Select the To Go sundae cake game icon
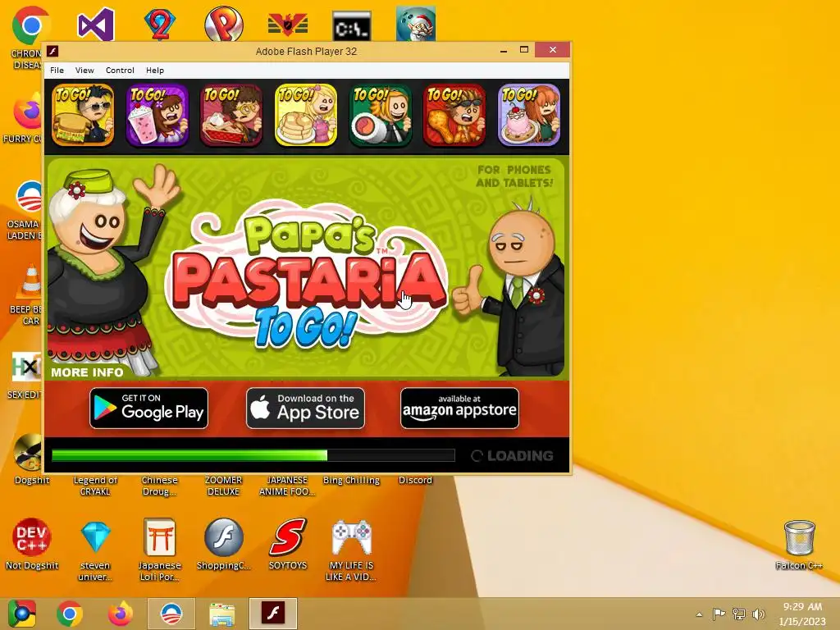This screenshot has height=630, width=840. click(529, 115)
